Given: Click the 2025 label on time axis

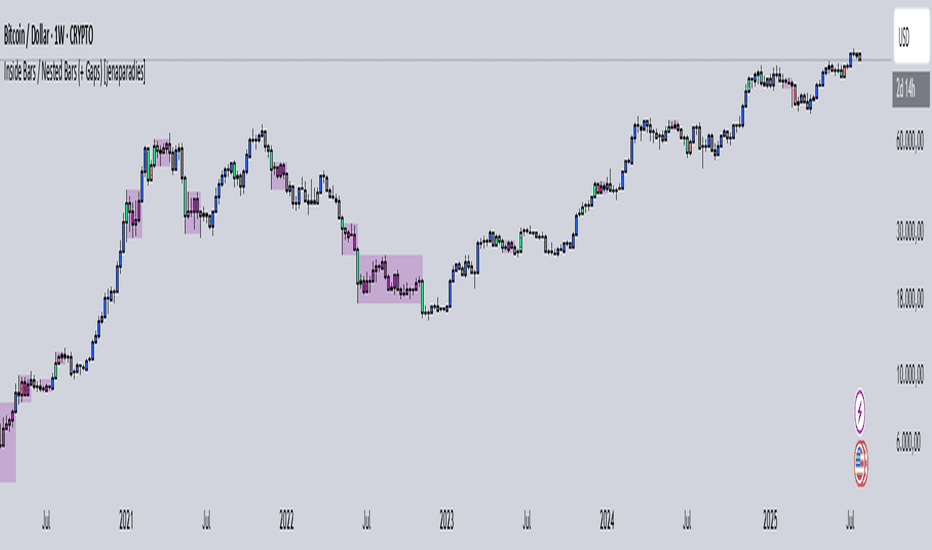Looking at the screenshot, I should click(x=770, y=520).
